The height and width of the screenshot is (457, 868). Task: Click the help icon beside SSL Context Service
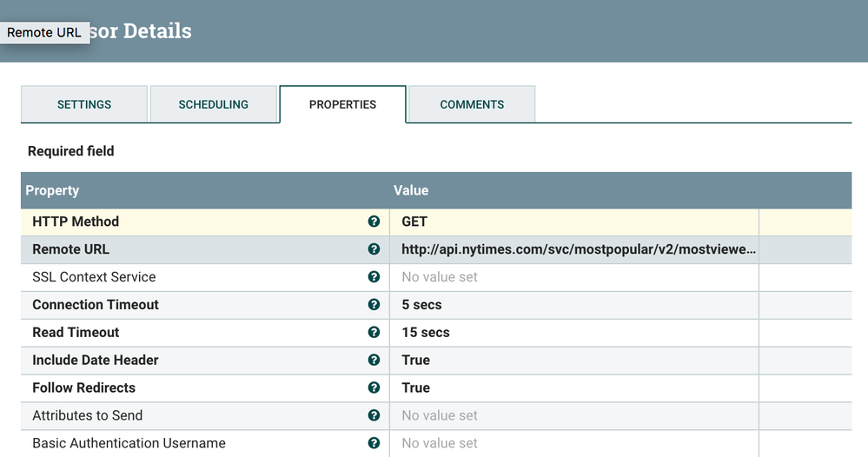tap(374, 277)
